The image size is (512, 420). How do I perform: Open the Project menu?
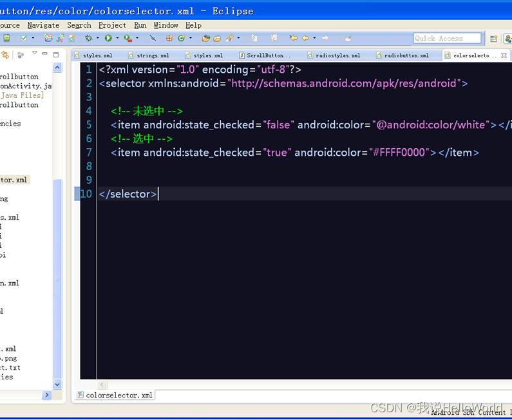pyautogui.click(x=112, y=25)
